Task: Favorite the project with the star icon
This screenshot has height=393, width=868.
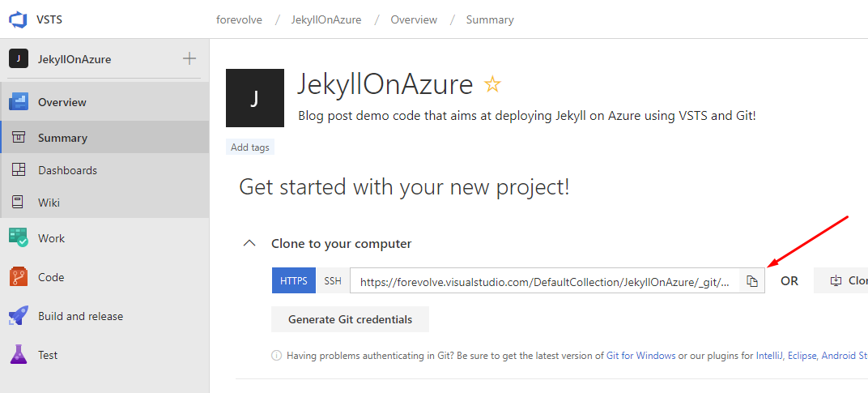Action: pyautogui.click(x=492, y=85)
